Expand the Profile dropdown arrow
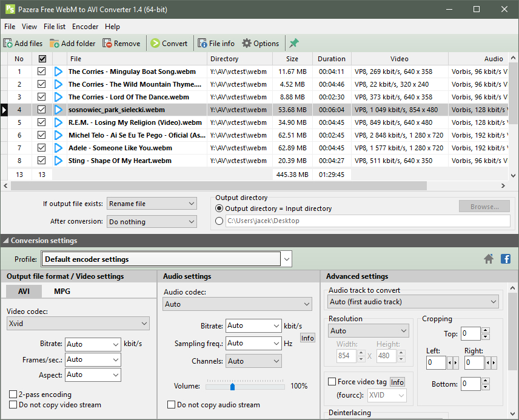The width and height of the screenshot is (519, 420). pos(287,259)
